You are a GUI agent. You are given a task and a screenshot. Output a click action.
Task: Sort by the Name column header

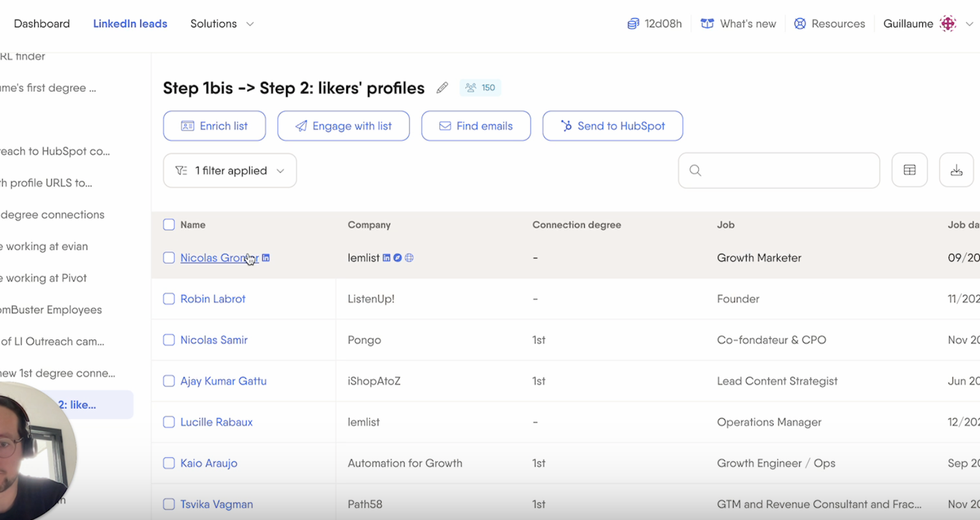[193, 225]
